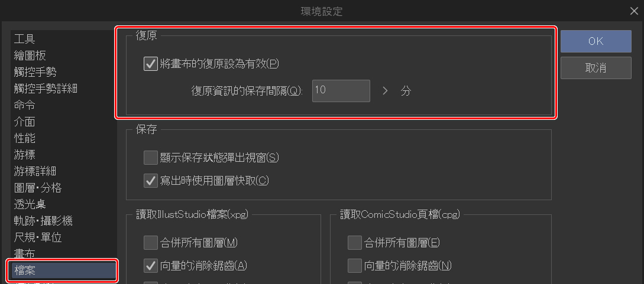Expand the 復原資訊的保存間隔 slider arrow

[x=385, y=91]
